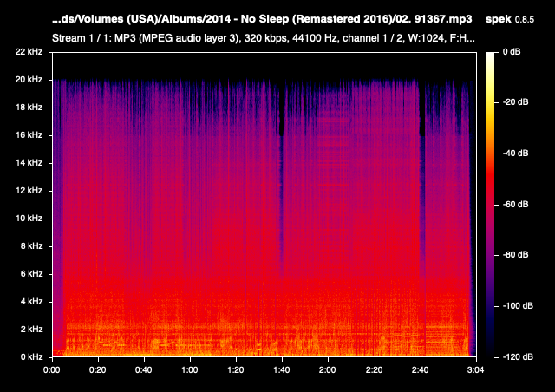The width and height of the screenshot is (555, 392).
Task: Click the file path title ending in 91367.mp3
Action: tap(262, 19)
